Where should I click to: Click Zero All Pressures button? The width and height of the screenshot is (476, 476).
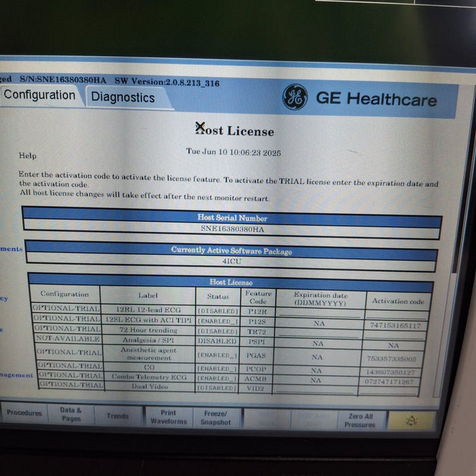click(360, 420)
